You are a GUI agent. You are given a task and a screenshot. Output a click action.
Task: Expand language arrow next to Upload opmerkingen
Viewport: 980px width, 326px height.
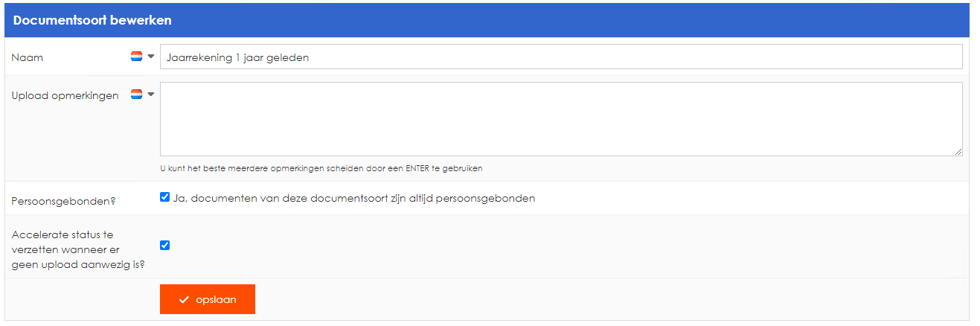150,95
